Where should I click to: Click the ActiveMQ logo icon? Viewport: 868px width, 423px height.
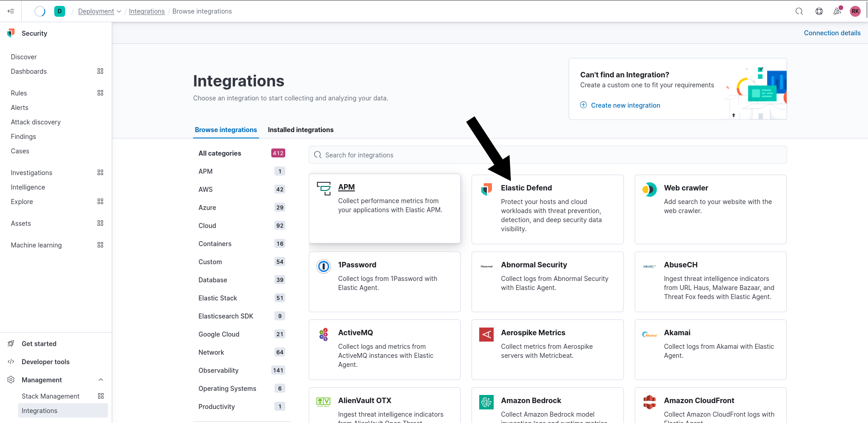[x=324, y=334]
